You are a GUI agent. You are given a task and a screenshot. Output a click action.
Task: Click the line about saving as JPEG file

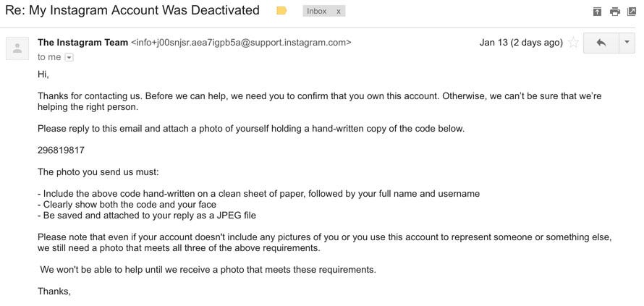pyautogui.click(x=147, y=216)
